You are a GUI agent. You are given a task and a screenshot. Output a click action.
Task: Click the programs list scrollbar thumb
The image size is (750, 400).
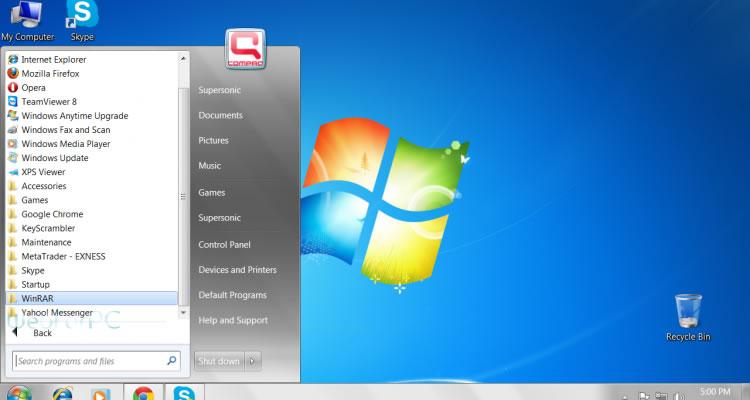183,197
